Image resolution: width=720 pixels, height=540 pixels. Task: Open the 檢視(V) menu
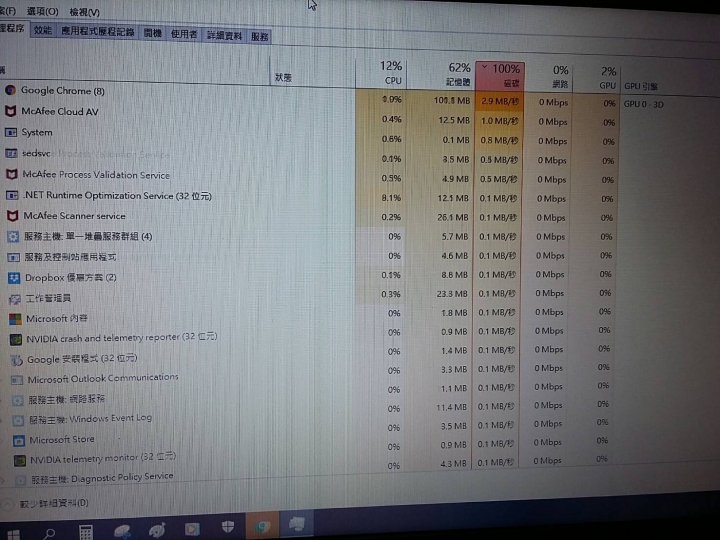click(x=84, y=12)
